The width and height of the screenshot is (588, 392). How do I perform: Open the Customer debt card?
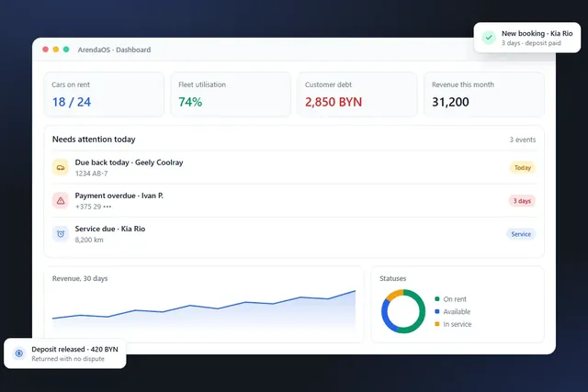[x=357, y=95]
